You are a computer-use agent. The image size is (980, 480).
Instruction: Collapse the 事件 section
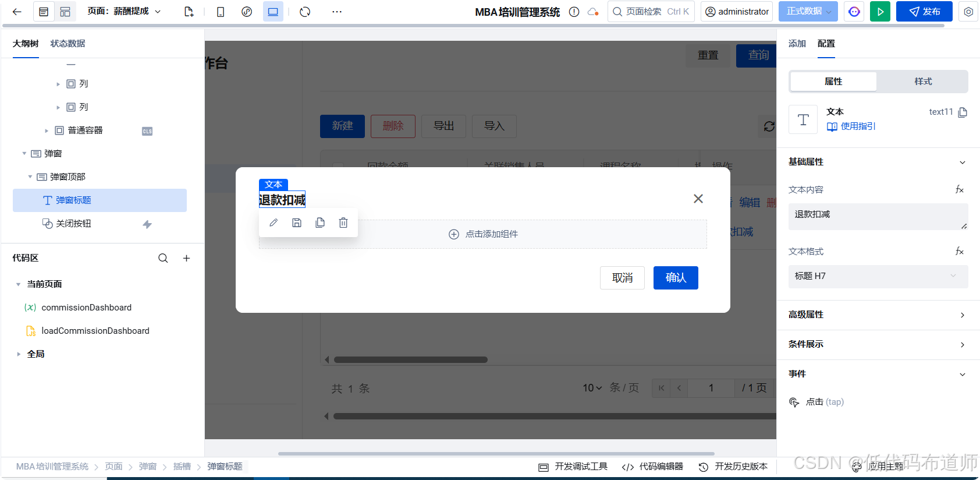pos(963,375)
